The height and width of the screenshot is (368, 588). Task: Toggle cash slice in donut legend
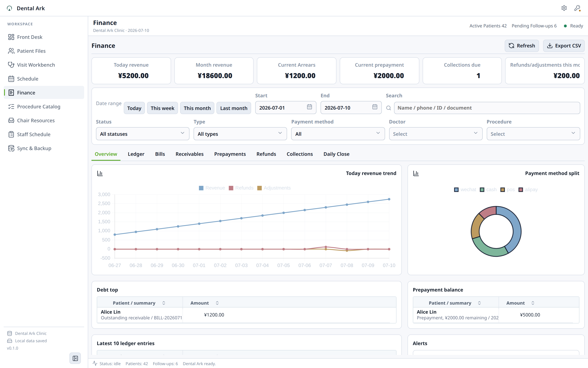tap(488, 190)
